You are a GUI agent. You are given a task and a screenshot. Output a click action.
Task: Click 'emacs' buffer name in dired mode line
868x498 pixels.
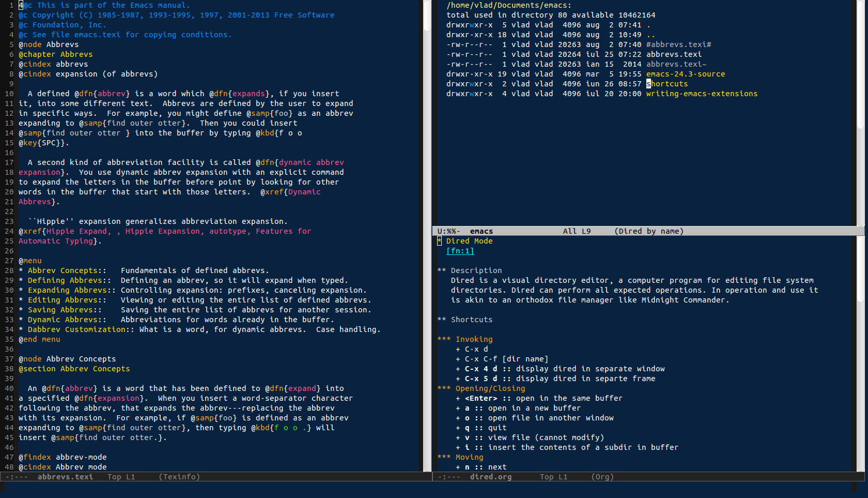(x=482, y=231)
